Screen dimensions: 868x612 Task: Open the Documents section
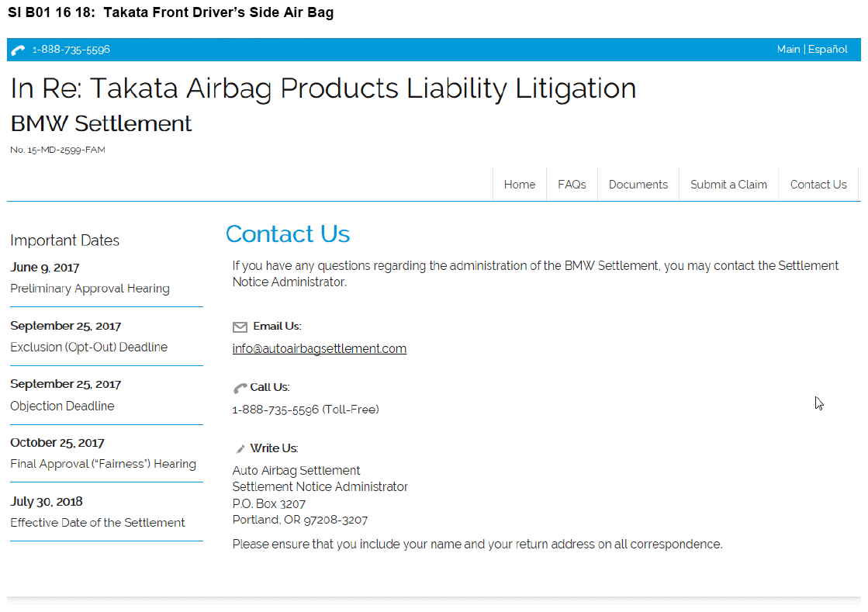pyautogui.click(x=638, y=185)
